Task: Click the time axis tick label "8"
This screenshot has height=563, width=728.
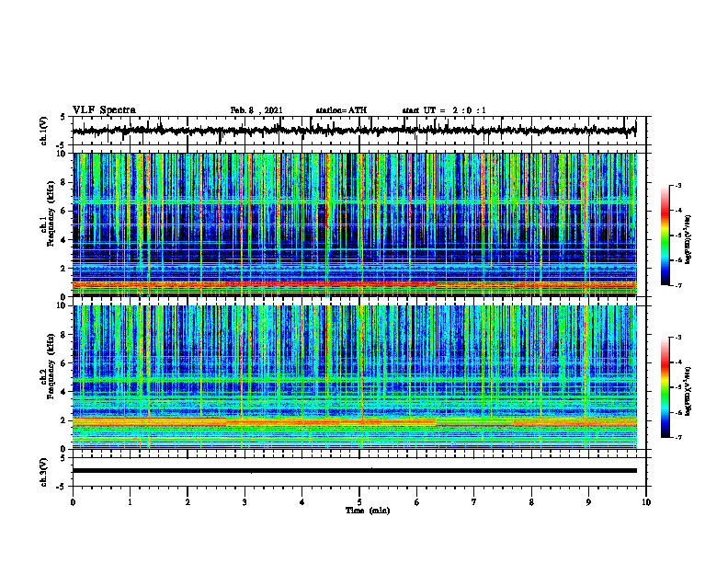Action: 531,502
